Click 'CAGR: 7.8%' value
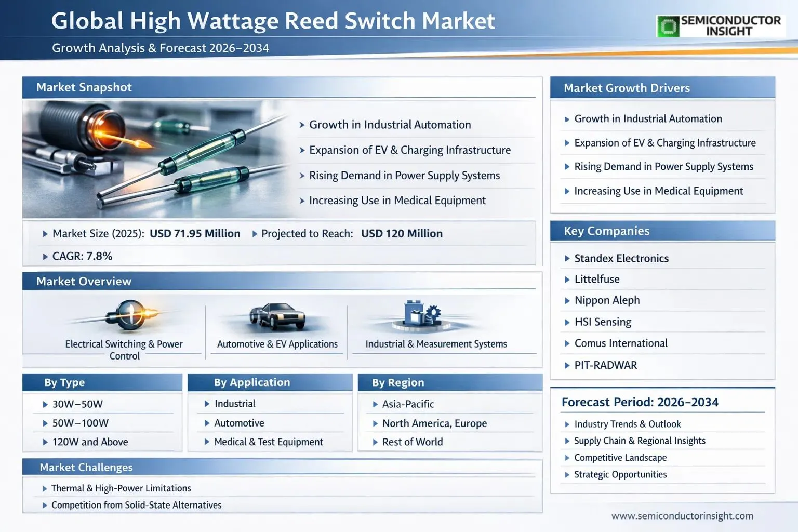Image resolution: width=798 pixels, height=532 pixels. 82,256
